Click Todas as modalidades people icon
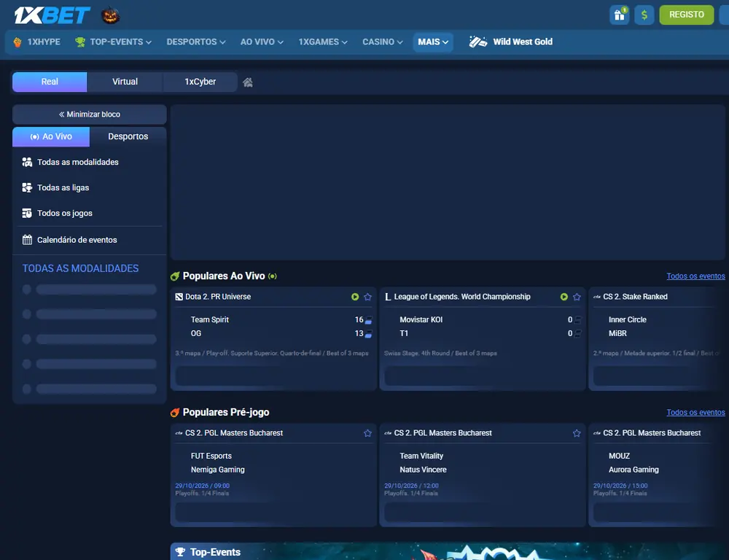The width and height of the screenshot is (729, 560). (27, 162)
